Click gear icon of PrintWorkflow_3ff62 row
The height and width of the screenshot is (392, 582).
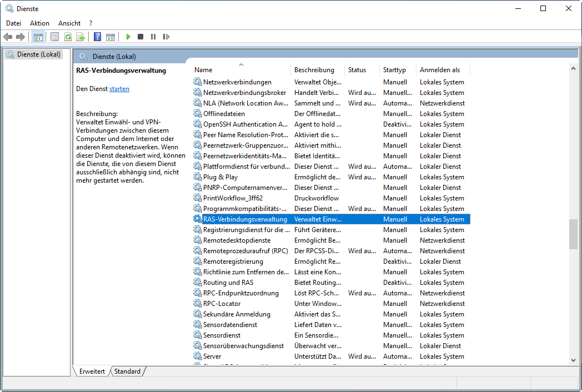(198, 198)
